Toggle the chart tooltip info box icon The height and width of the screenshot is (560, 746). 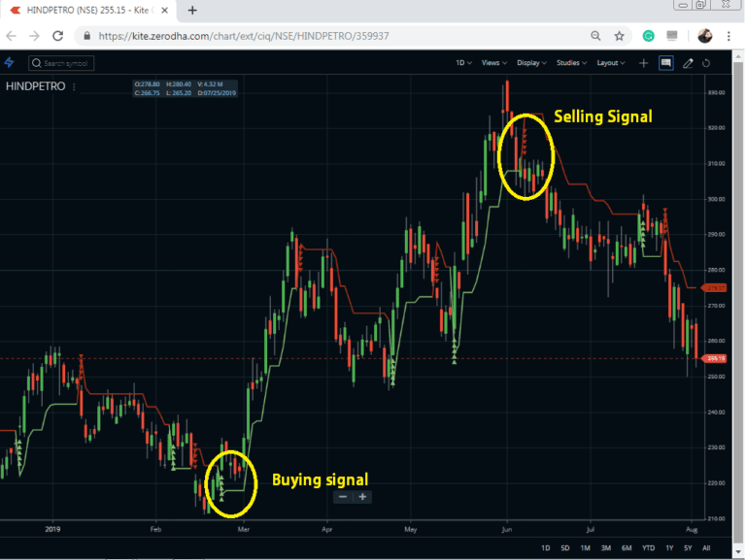(665, 62)
